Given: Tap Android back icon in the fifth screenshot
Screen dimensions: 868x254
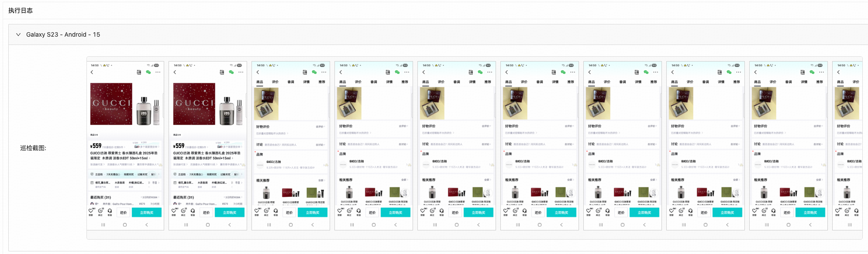Looking at the screenshot, I should tap(478, 225).
